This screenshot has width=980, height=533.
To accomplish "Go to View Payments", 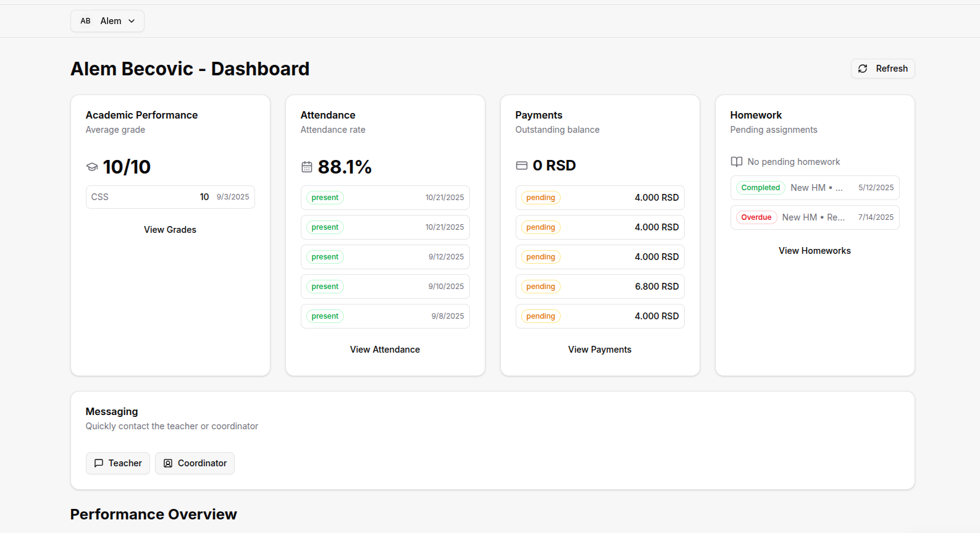I will pyautogui.click(x=600, y=350).
